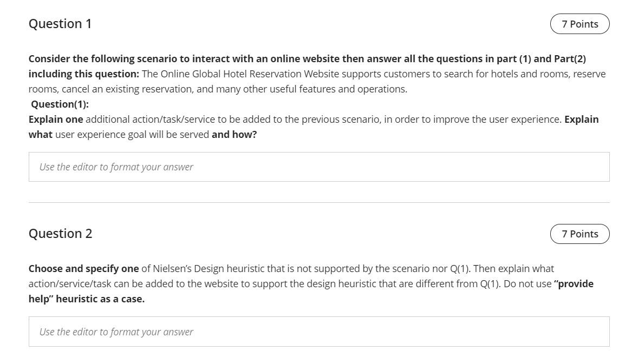Click the bold "including this question:" text

point(83,74)
